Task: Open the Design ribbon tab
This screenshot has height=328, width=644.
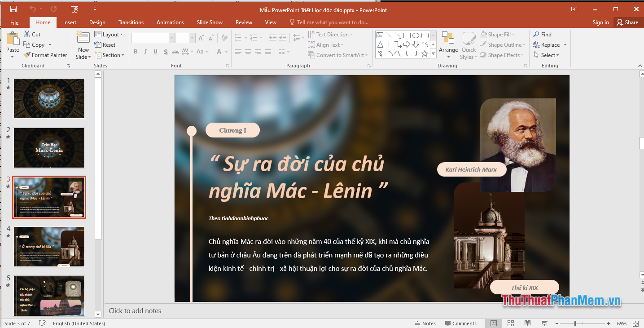Action: (x=97, y=22)
